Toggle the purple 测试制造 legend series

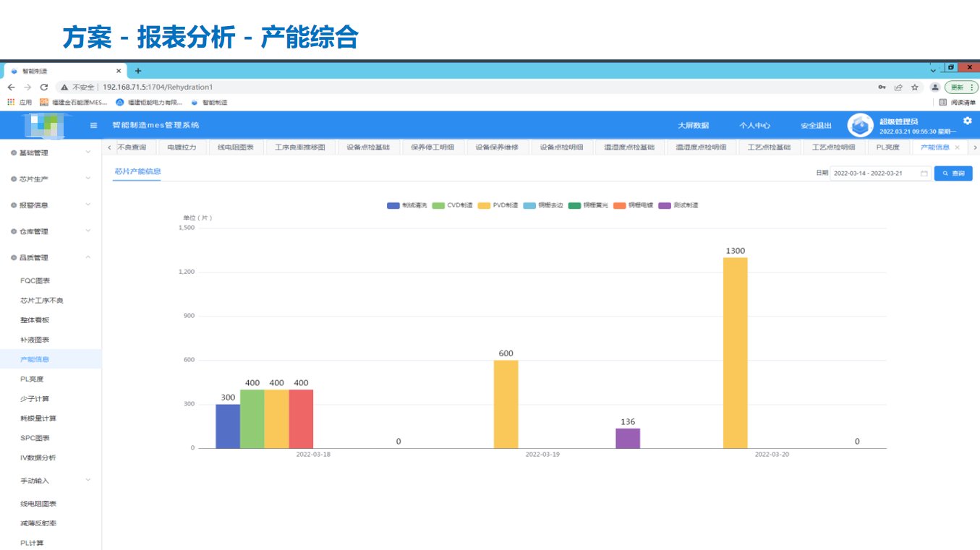[678, 205]
